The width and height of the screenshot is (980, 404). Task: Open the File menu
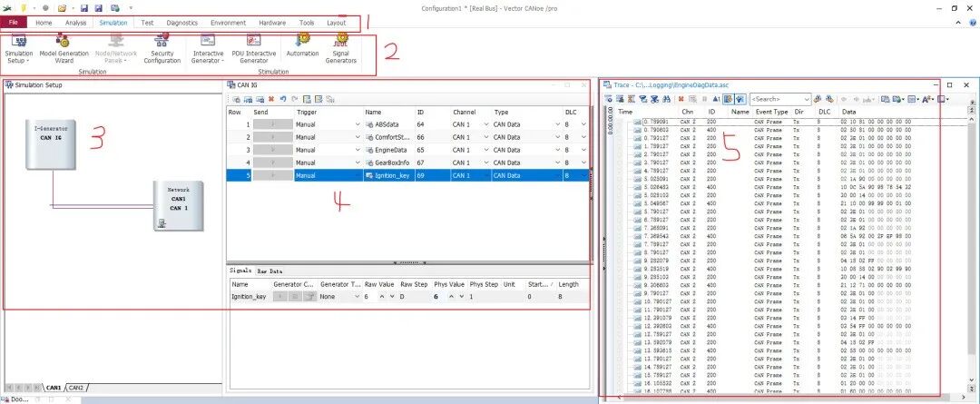click(x=14, y=22)
